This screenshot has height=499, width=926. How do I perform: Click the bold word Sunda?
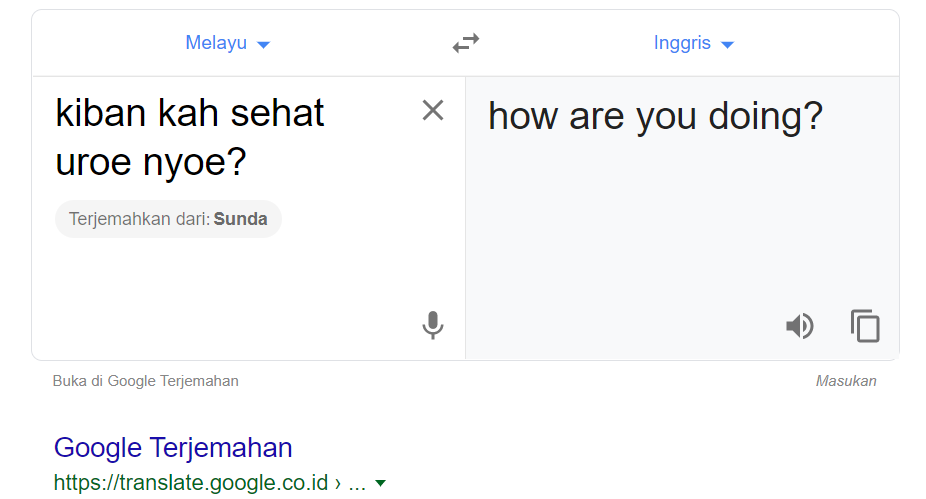[240, 219]
